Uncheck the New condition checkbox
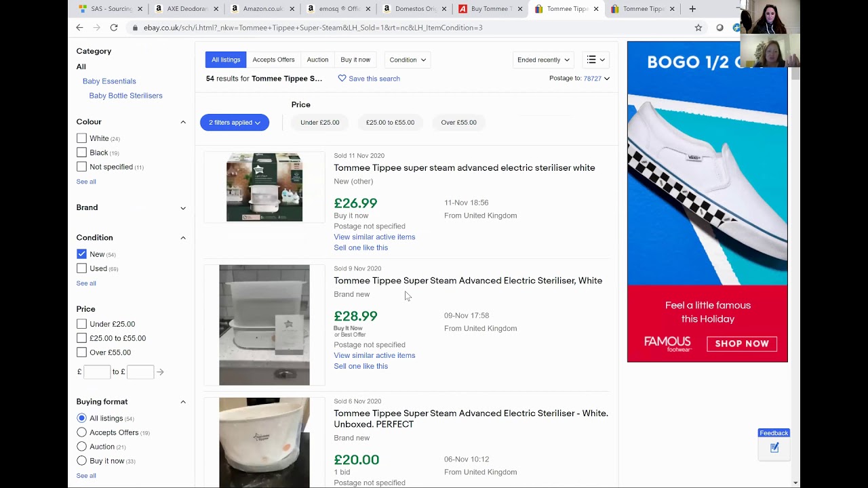This screenshot has width=868, height=488. (82, 254)
